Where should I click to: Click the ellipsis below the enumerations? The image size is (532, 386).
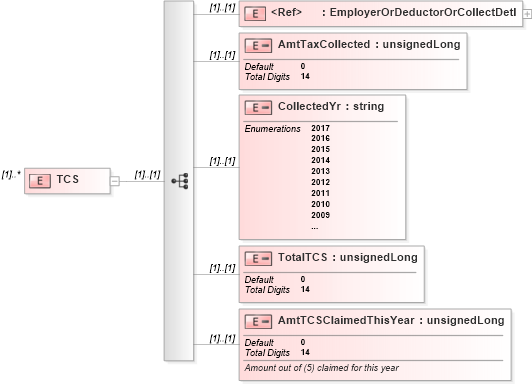[x=315, y=229]
